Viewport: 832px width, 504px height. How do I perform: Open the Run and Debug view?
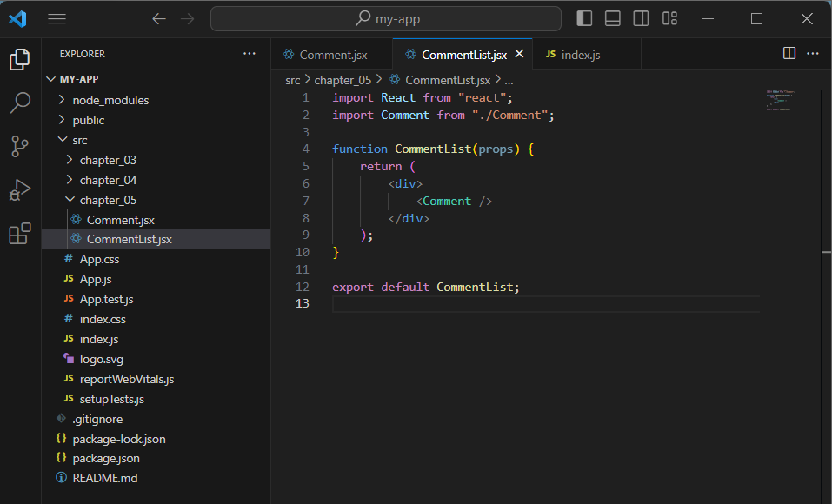pos(20,189)
